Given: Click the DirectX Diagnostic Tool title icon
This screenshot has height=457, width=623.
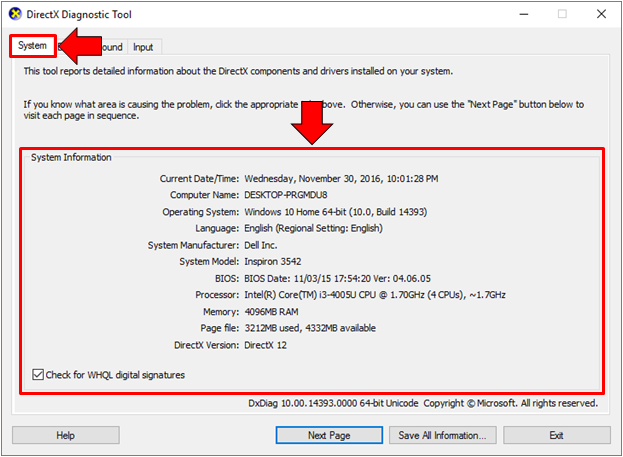Looking at the screenshot, I should [x=15, y=14].
